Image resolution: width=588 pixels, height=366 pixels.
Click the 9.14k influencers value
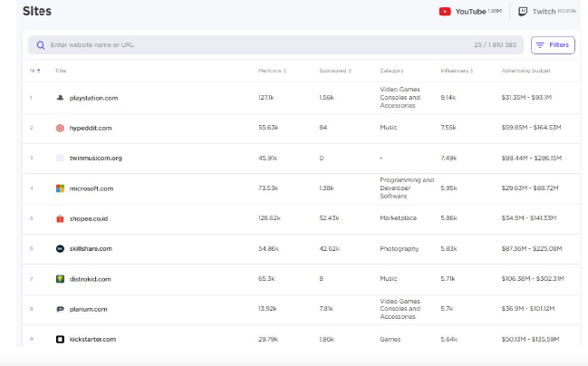[x=448, y=98]
